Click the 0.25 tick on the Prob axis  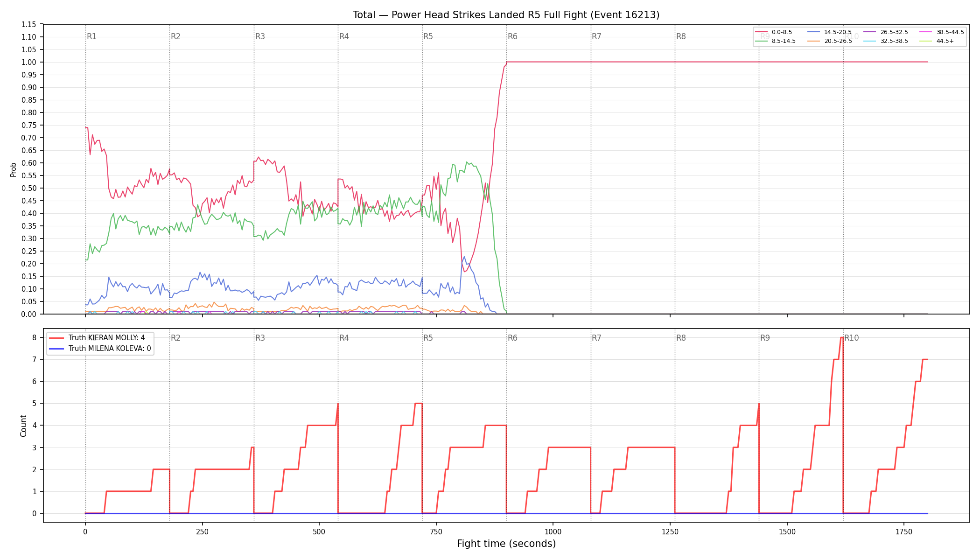(29, 251)
